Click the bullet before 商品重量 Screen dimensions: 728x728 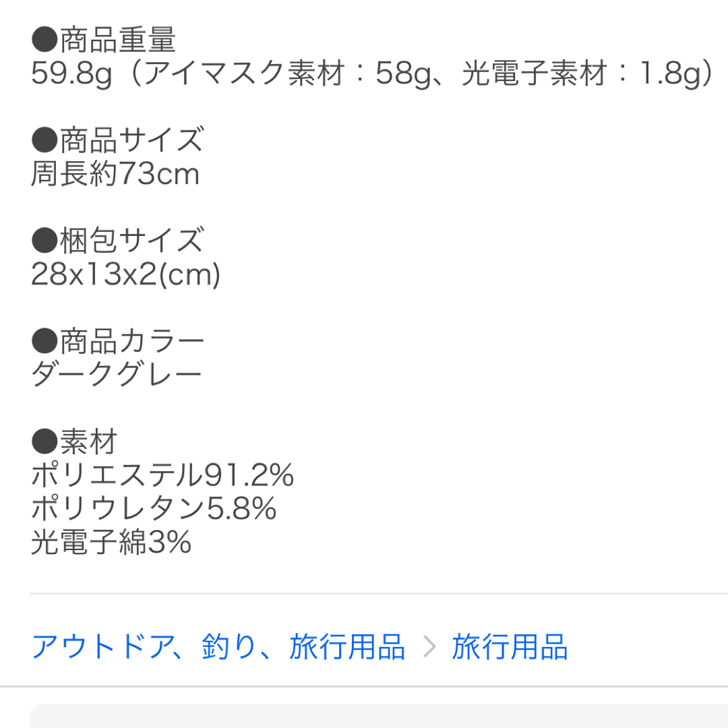(x=44, y=39)
